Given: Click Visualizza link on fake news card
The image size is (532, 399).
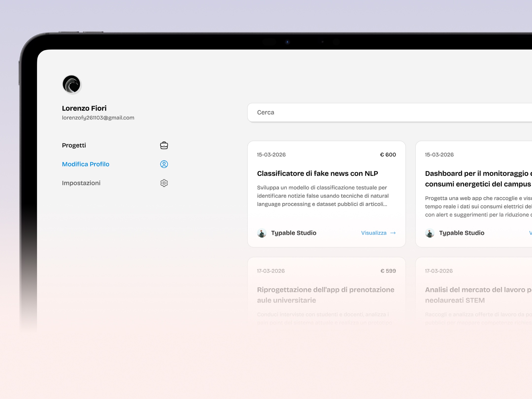Looking at the screenshot, I should click(374, 233).
